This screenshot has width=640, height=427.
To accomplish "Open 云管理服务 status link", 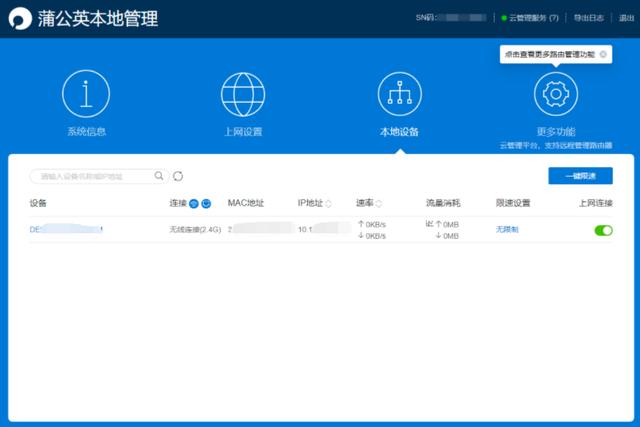I will [530, 18].
